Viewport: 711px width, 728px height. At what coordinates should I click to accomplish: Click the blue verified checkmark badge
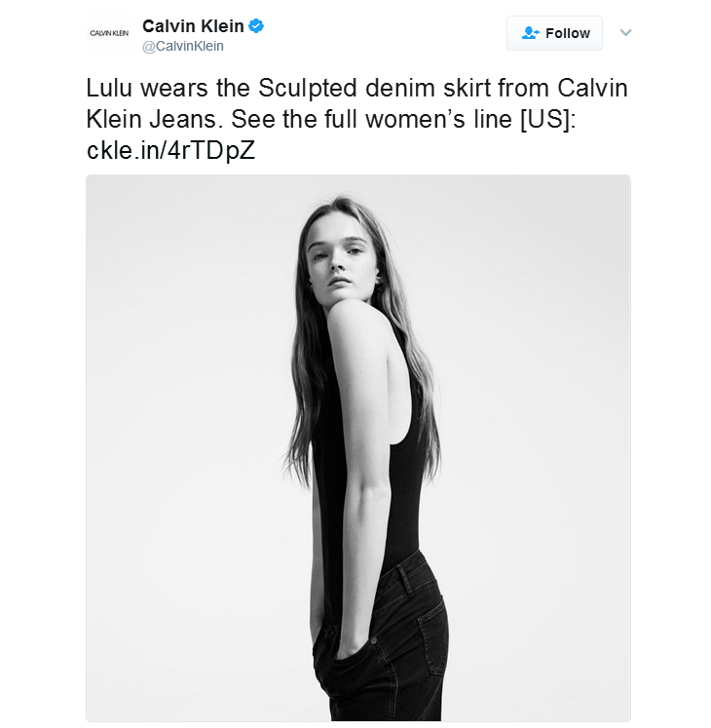(256, 26)
